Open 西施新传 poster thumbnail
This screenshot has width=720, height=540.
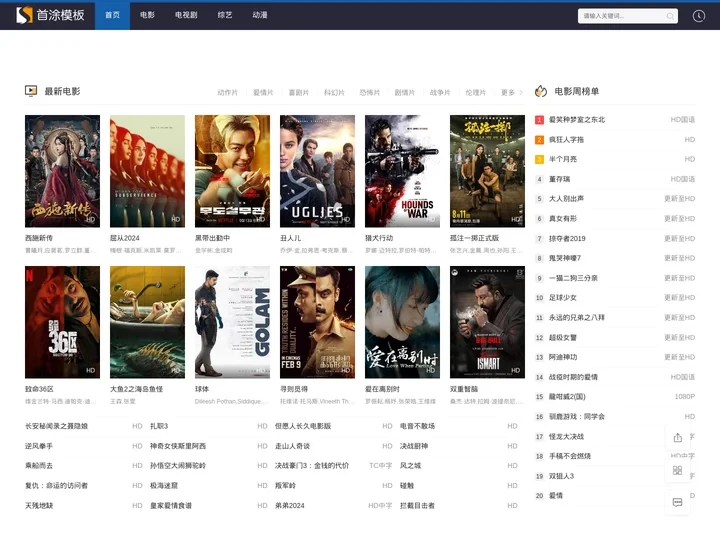pyautogui.click(x=62, y=171)
